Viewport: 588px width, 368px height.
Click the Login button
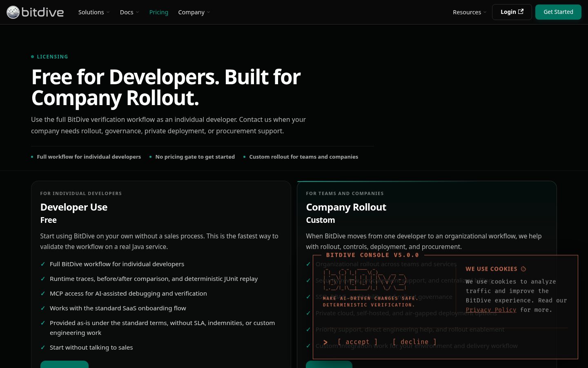[512, 12]
